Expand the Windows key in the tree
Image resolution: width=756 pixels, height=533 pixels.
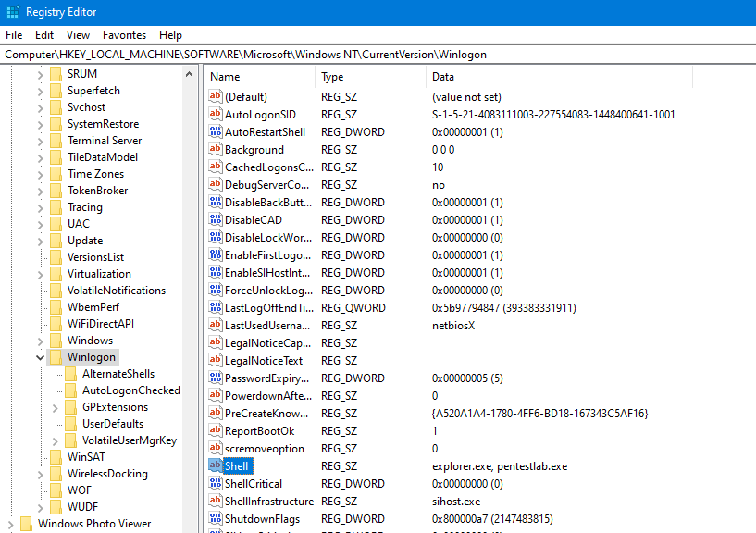41,341
